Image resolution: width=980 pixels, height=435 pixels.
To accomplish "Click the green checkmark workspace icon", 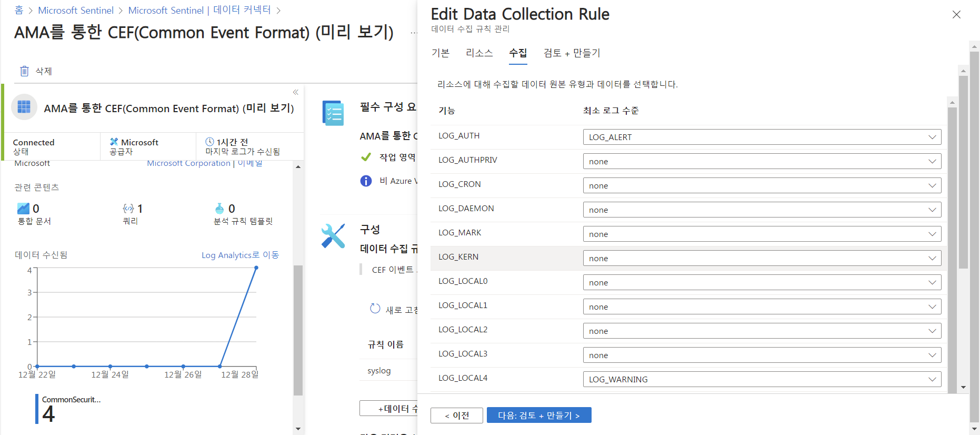I will (x=366, y=157).
